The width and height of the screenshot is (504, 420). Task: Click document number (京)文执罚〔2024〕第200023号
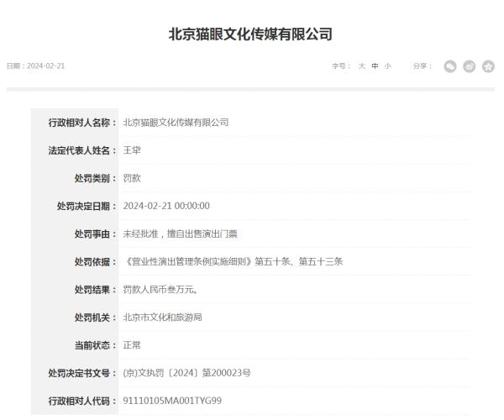pyautogui.click(x=186, y=373)
